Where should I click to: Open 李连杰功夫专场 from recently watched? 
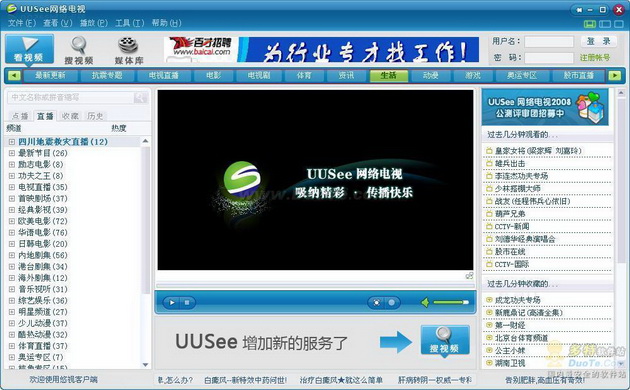coord(521,176)
